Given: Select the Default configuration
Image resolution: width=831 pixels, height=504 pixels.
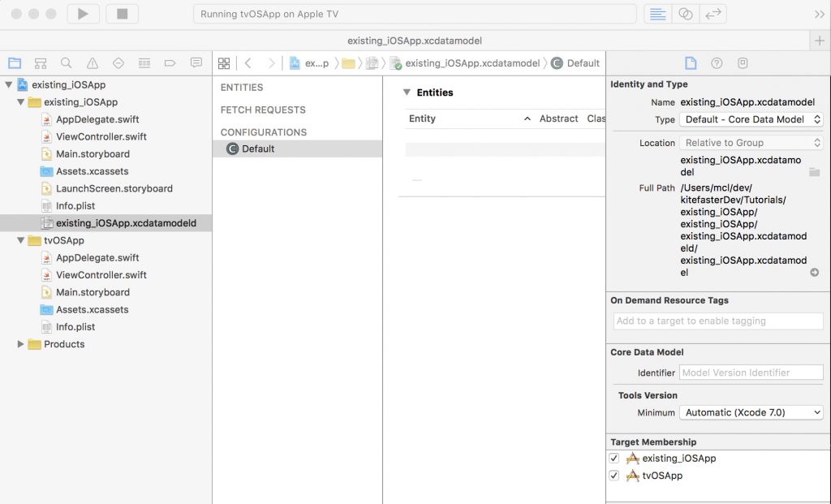Looking at the screenshot, I should [x=297, y=149].
